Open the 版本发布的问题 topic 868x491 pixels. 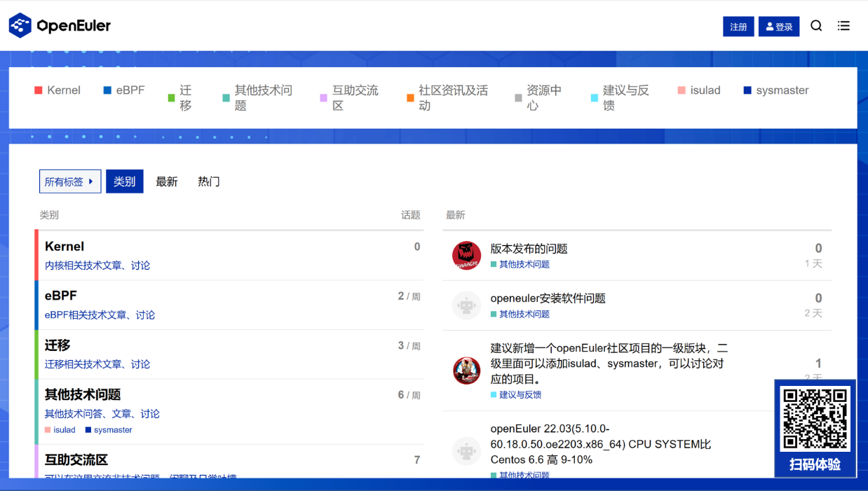[x=529, y=249]
